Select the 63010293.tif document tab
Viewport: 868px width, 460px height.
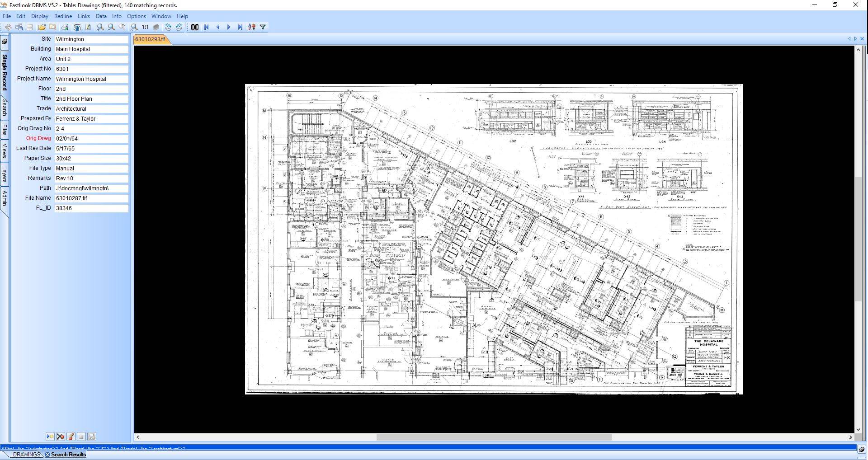(151, 39)
